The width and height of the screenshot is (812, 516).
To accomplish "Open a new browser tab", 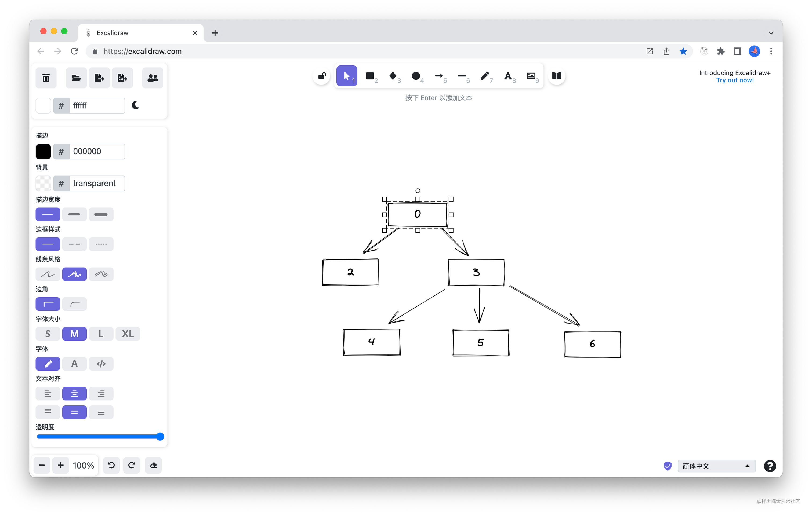I will [215, 33].
